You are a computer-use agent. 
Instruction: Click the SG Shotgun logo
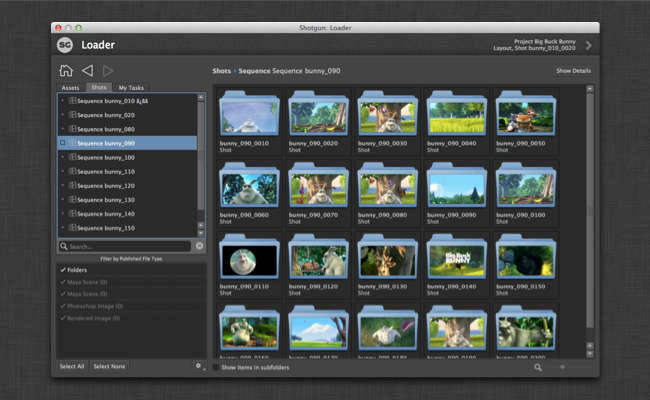click(x=65, y=45)
